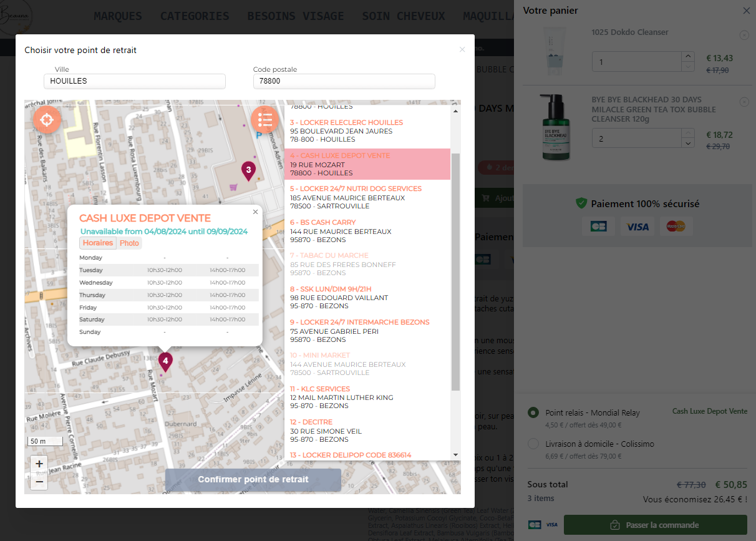
Task: Remove 1025 Dokdo Cleanser from cart
Action: [744, 35]
